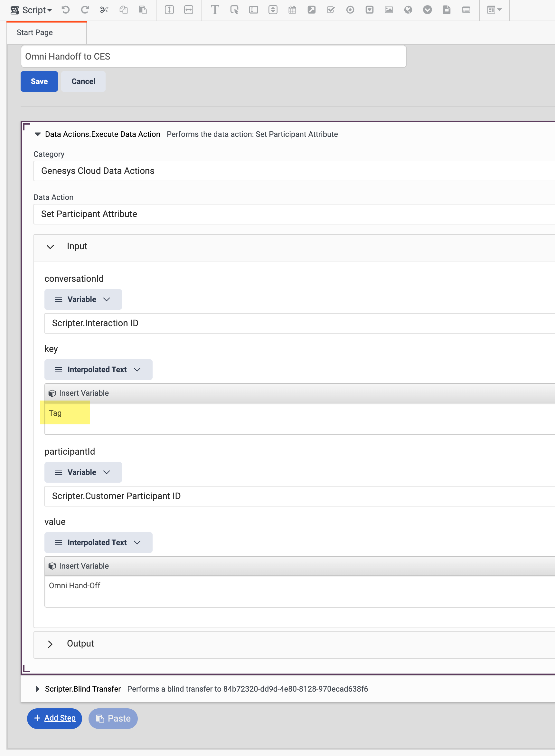
Task: Open the key Interpolated Text type dropdown
Action: point(98,370)
